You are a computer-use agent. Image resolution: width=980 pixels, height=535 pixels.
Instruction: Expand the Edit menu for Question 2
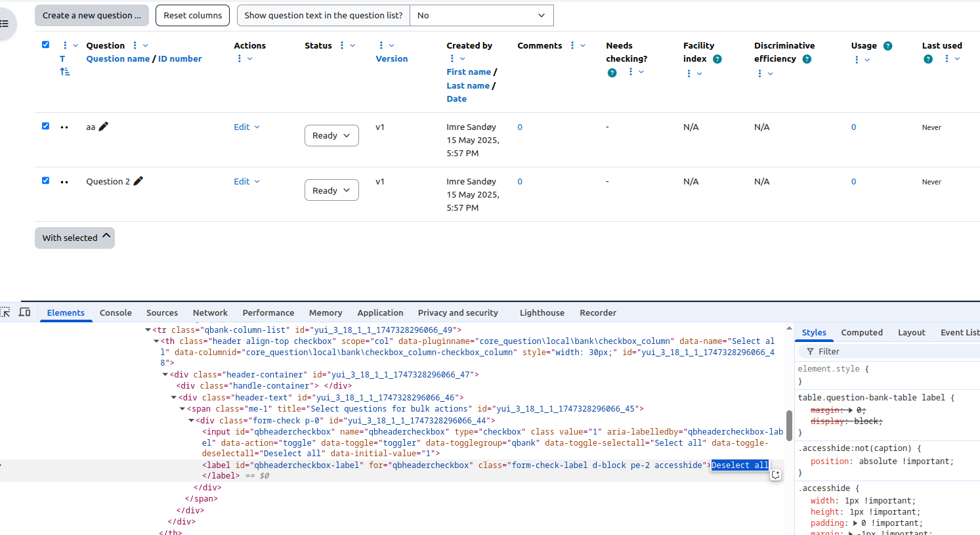click(x=247, y=182)
